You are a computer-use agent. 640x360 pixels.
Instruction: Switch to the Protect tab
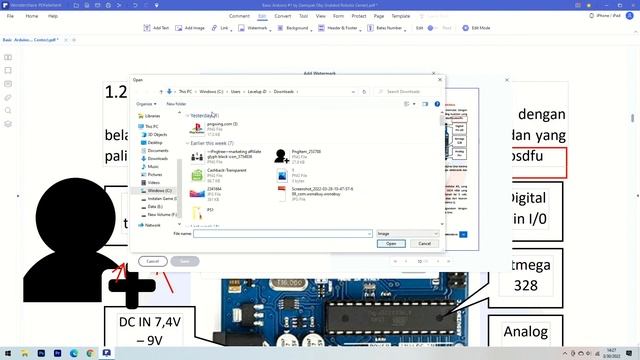click(x=359, y=16)
